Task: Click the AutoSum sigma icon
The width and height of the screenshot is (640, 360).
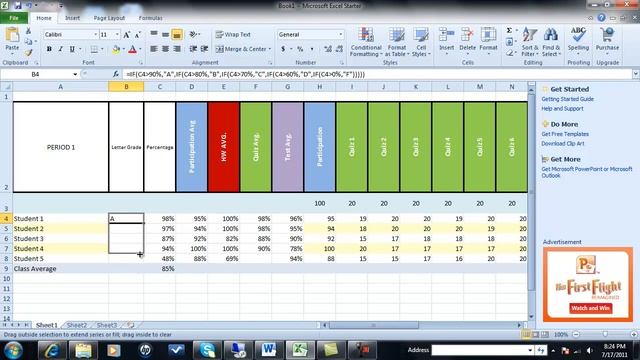Action: point(509,31)
